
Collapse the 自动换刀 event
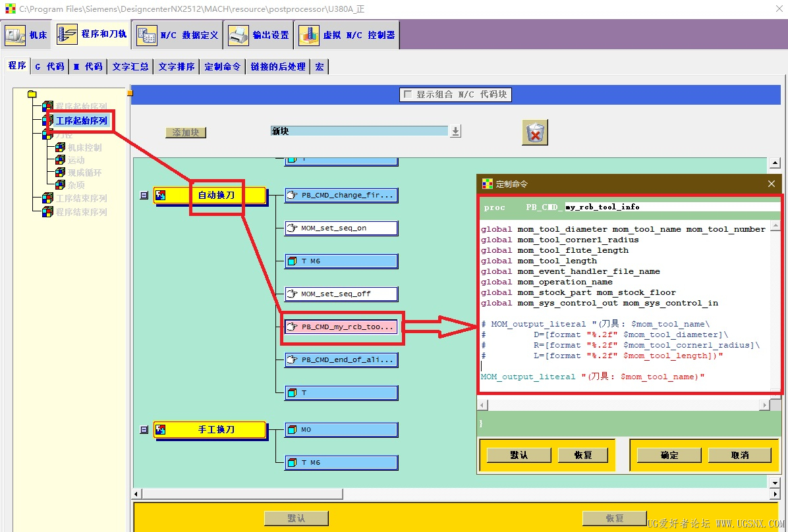tap(144, 196)
